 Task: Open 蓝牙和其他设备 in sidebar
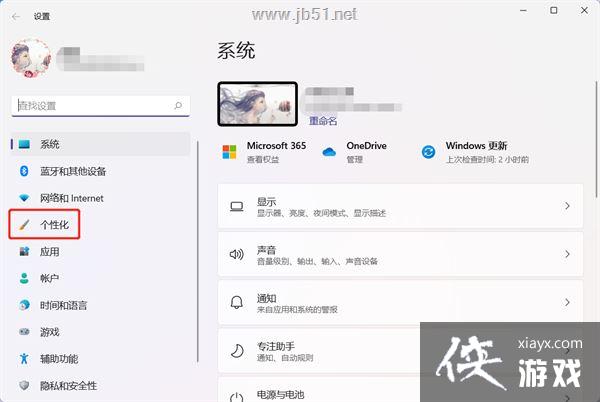(x=100, y=171)
